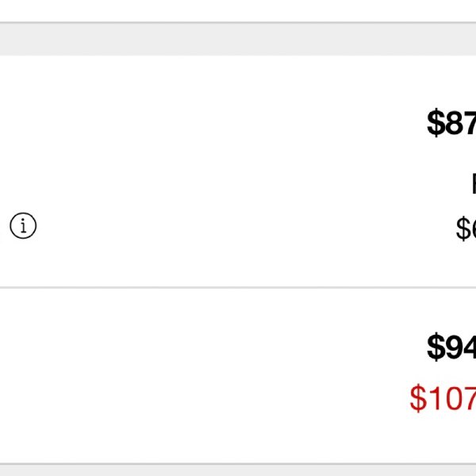Viewport: 476px width, 476px height.
Task: Open the circled info icon tooltip
Action: (23, 225)
